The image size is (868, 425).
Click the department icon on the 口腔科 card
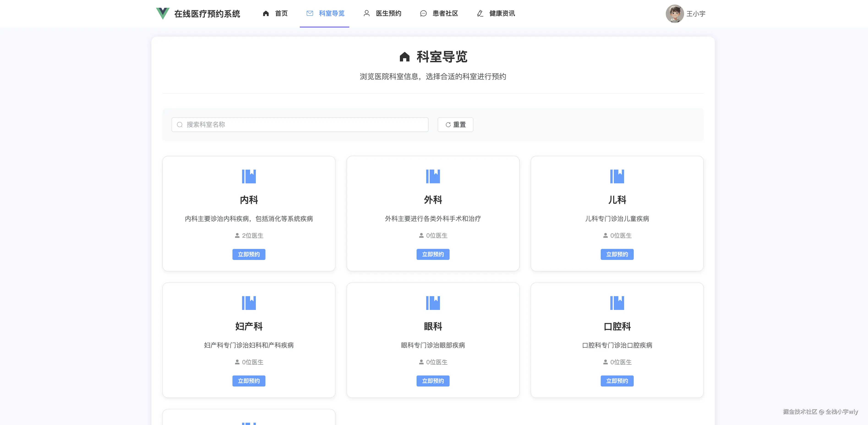click(x=617, y=303)
